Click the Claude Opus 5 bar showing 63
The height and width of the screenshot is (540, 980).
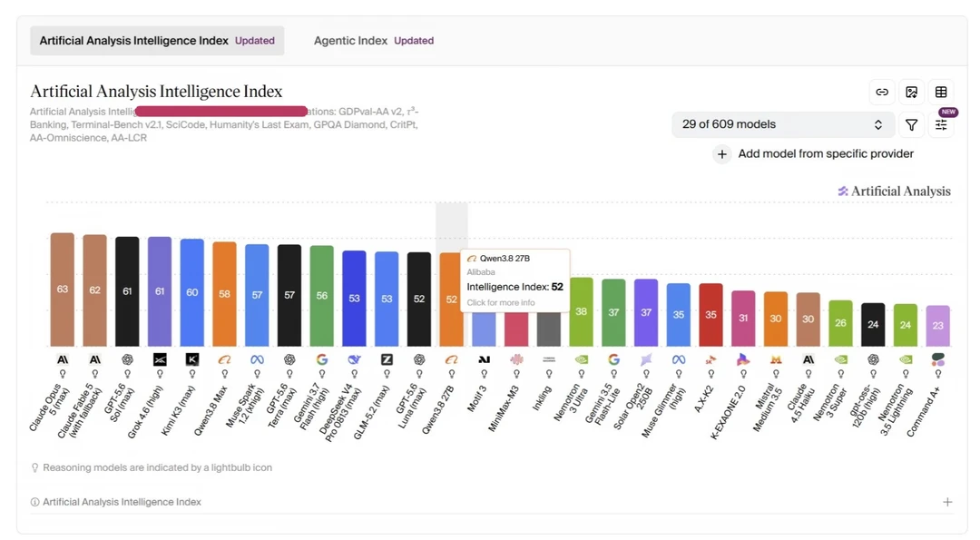(63, 290)
